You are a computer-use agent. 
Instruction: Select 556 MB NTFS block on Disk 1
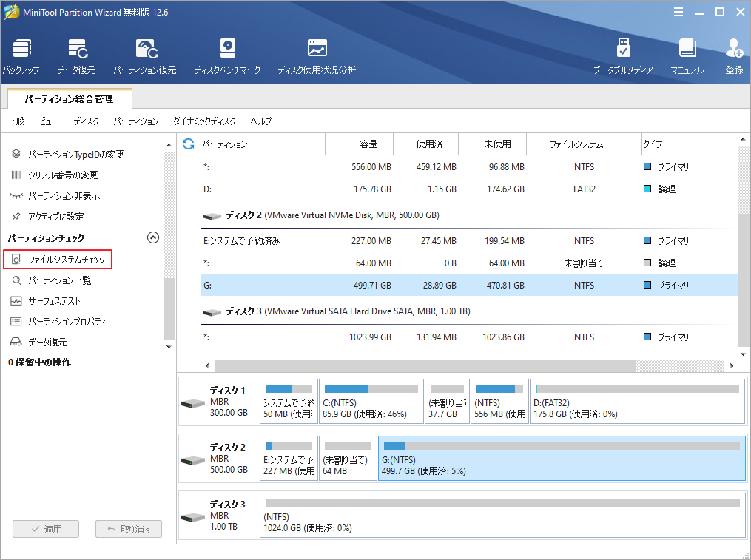tap(499, 402)
